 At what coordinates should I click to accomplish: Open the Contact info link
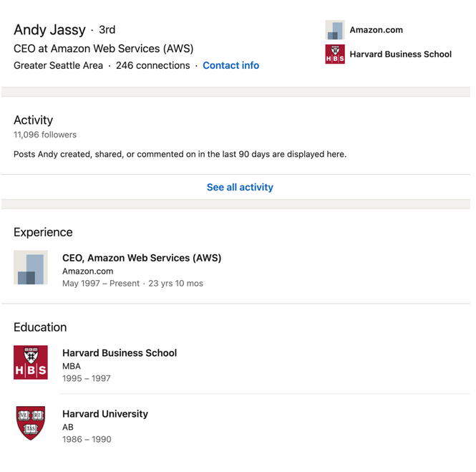click(x=230, y=65)
